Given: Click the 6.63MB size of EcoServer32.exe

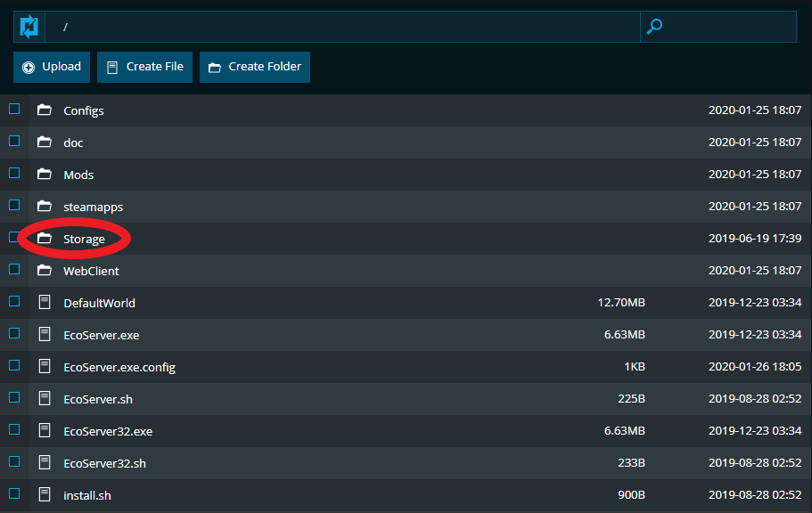Looking at the screenshot, I should click(x=625, y=431).
